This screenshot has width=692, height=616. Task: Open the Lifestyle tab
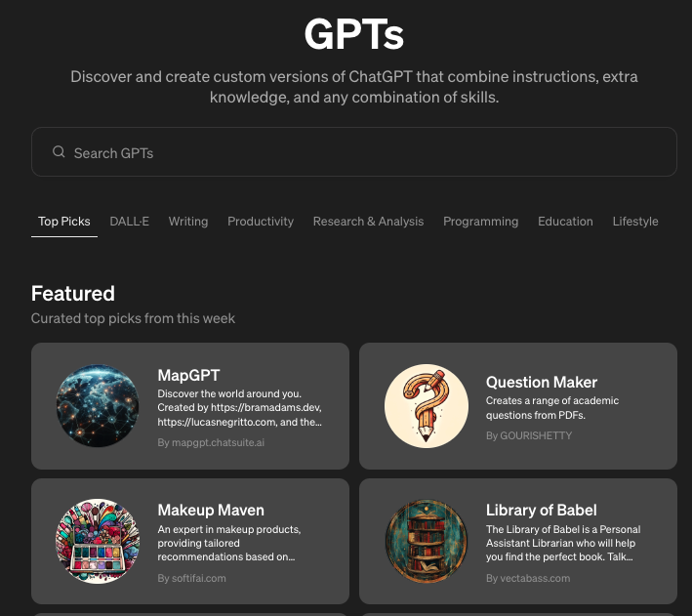pyautogui.click(x=635, y=222)
